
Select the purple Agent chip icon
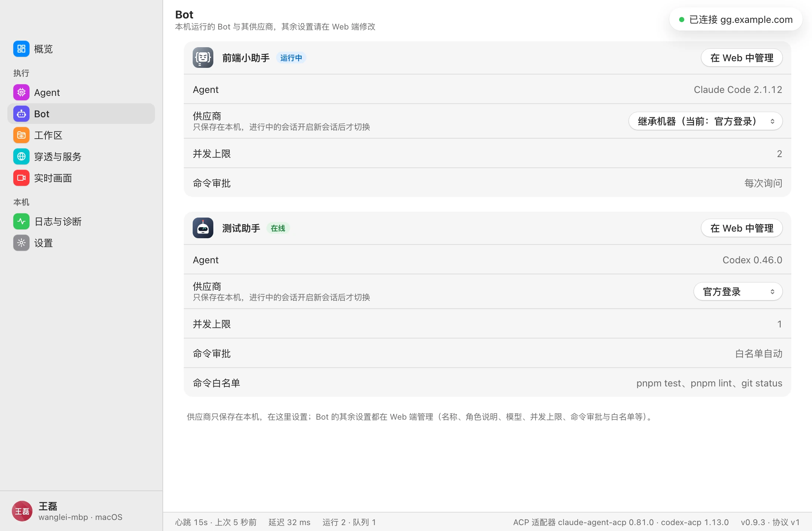tap(21, 92)
